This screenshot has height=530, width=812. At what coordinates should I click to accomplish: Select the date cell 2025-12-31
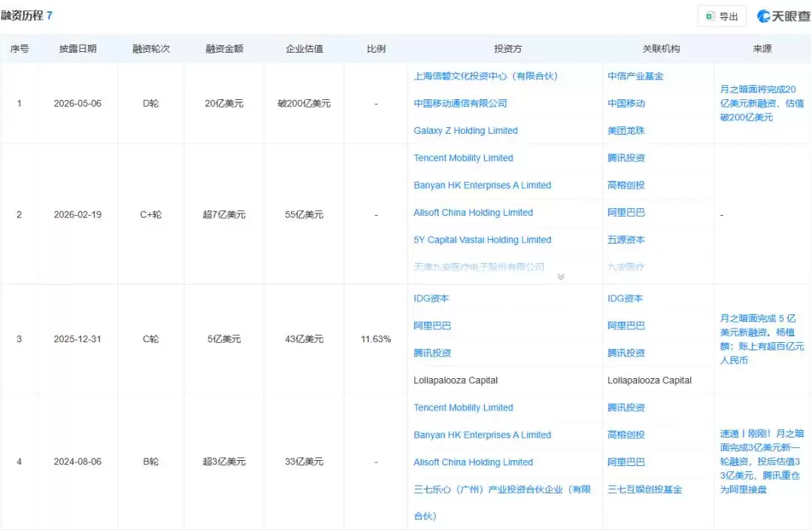(x=77, y=339)
